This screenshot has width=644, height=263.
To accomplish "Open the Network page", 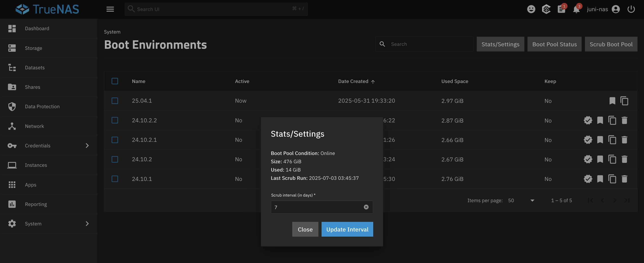I will click(x=49, y=126).
